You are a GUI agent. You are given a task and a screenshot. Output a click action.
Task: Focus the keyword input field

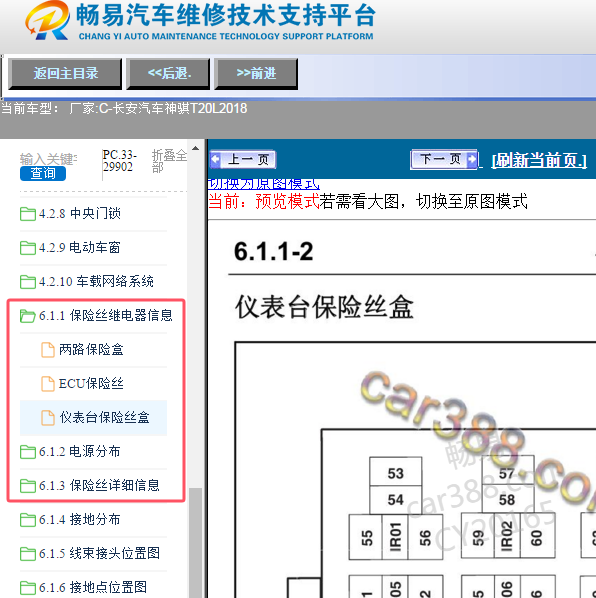point(48,158)
